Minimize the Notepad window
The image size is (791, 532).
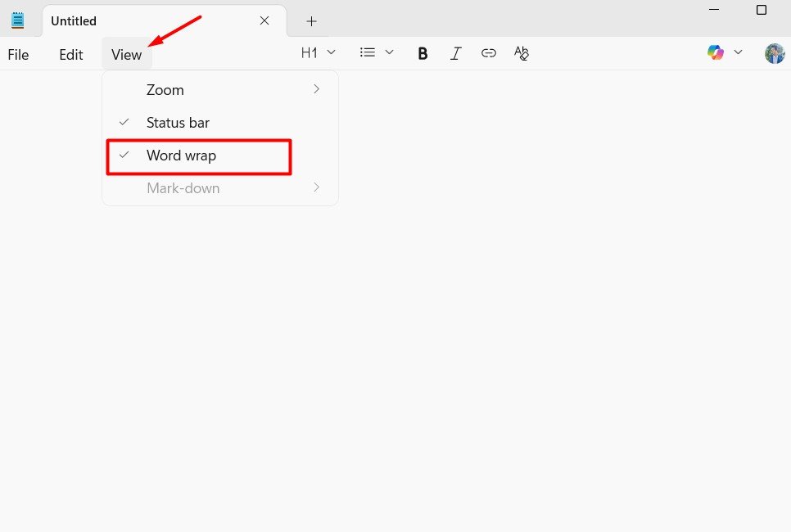[714, 10]
